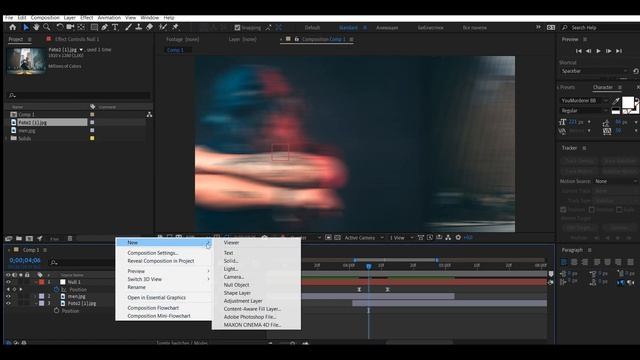Image resolution: width=640 pixels, height=360 pixels.
Task: Open the Animation menu
Action: point(109,18)
